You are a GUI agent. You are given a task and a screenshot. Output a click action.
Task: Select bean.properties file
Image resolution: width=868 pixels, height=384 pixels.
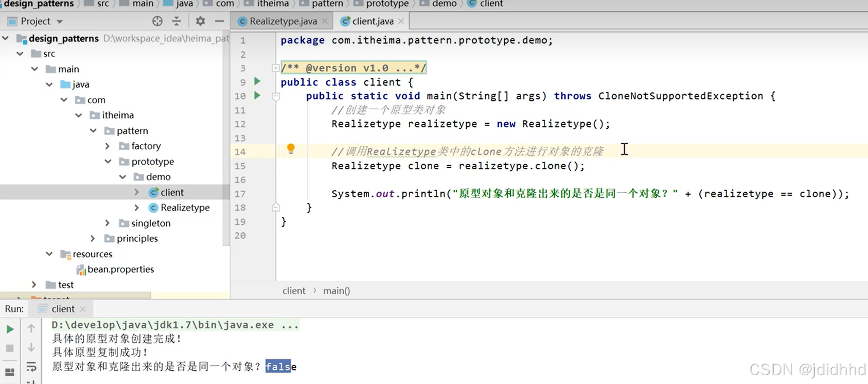120,269
